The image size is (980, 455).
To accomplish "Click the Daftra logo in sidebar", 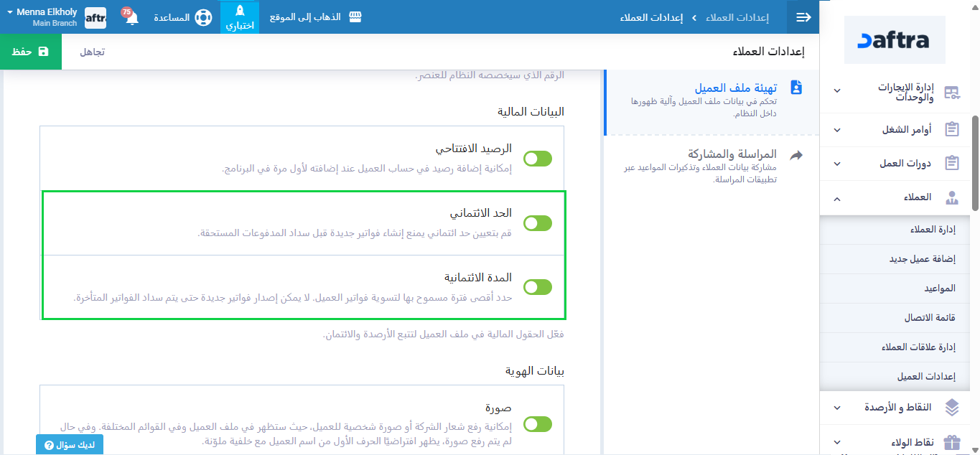I will click(894, 40).
